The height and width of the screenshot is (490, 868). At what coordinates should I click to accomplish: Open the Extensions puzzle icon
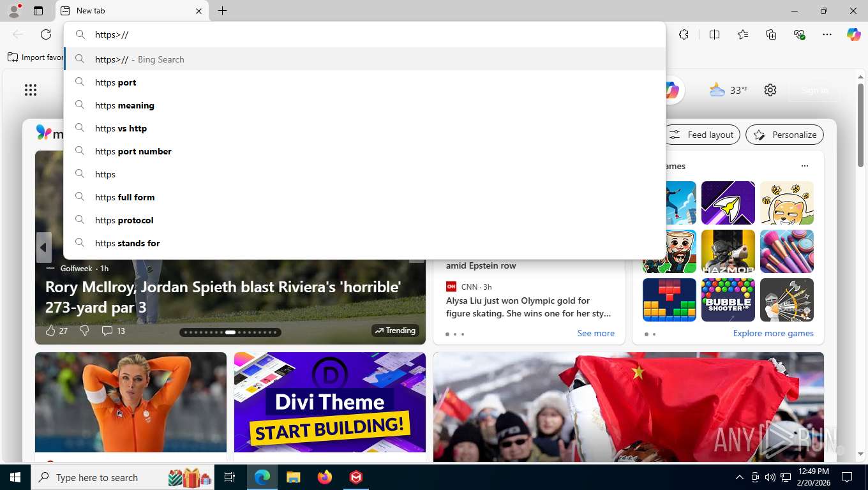(x=684, y=34)
